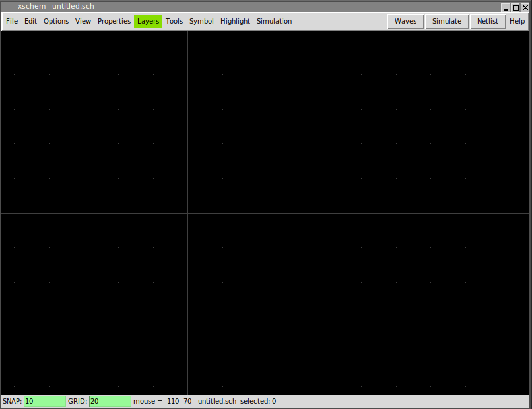Open the Properties menu

point(114,21)
